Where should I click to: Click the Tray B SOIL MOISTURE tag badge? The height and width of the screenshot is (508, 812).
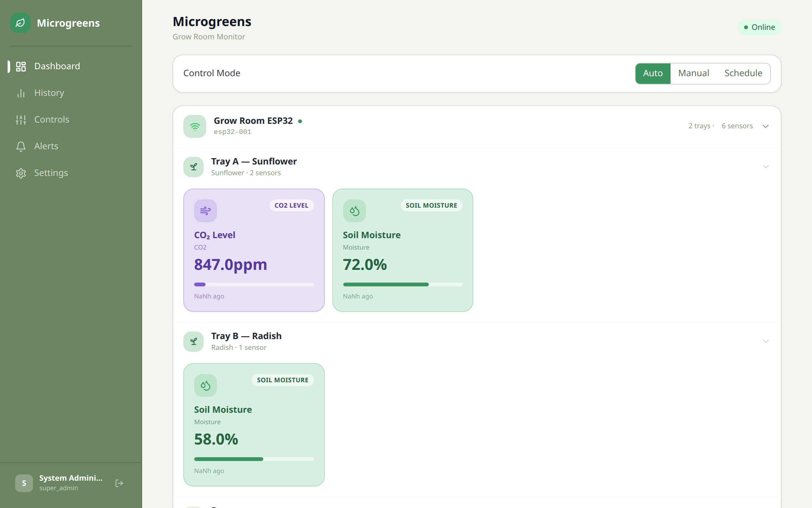coord(283,380)
